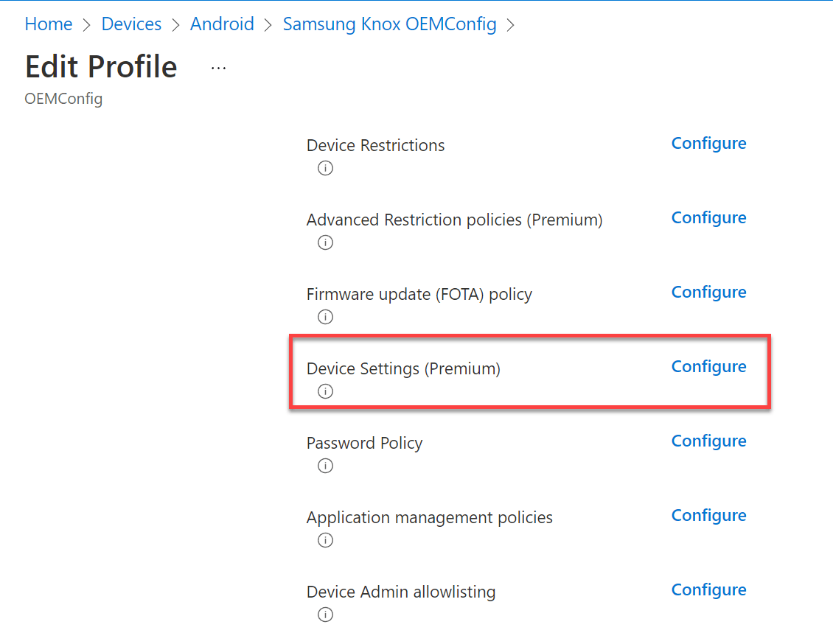Configure Application management policies
The width and height of the screenshot is (833, 644).
click(708, 516)
